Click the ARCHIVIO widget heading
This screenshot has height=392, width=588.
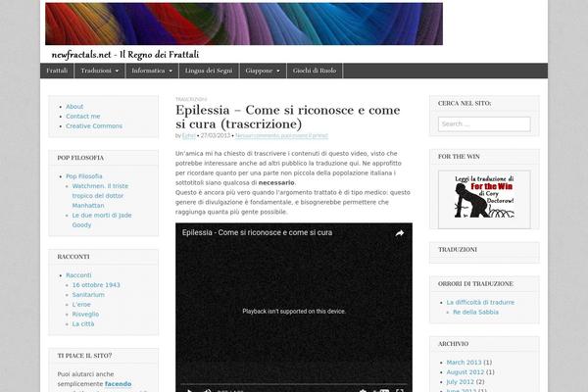[x=454, y=344]
